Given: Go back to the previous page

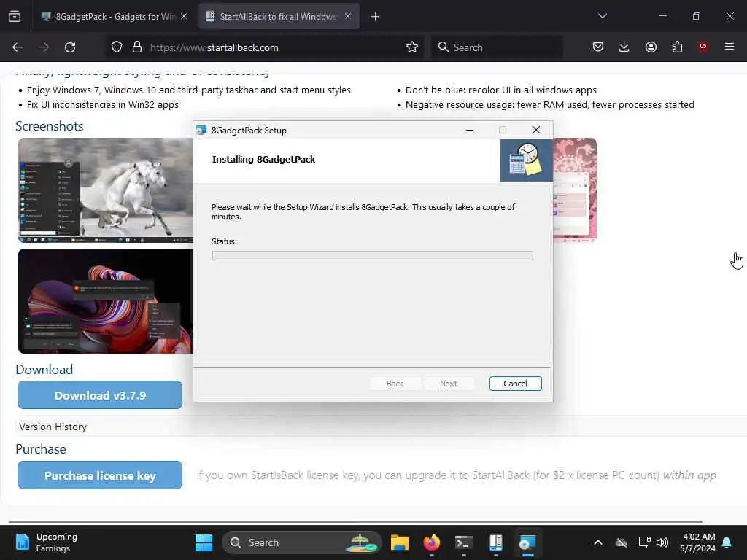Looking at the screenshot, I should [18, 47].
